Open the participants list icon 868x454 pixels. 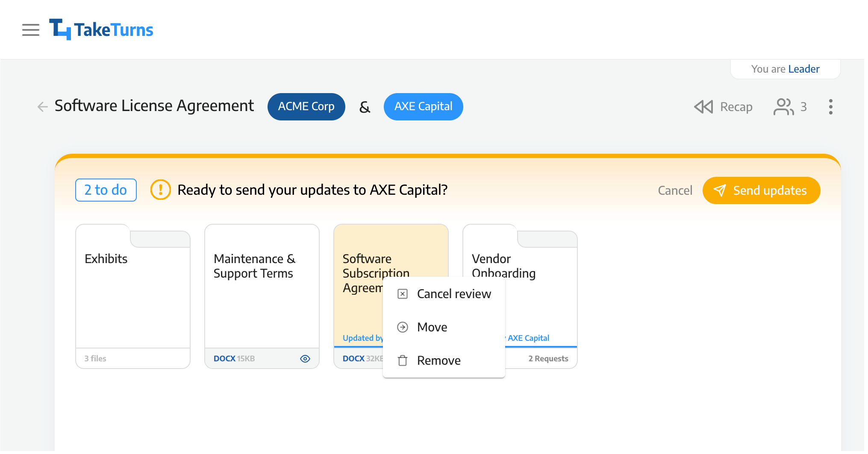(783, 107)
